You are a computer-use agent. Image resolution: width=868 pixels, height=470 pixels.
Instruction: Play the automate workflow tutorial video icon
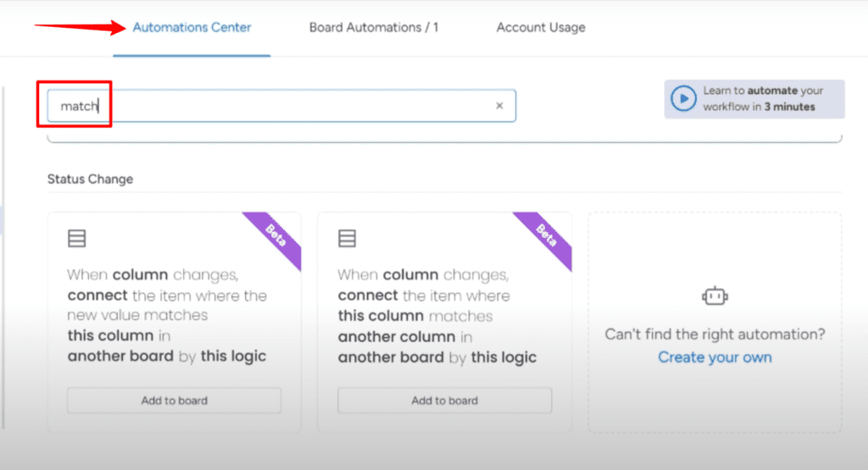[x=684, y=98]
